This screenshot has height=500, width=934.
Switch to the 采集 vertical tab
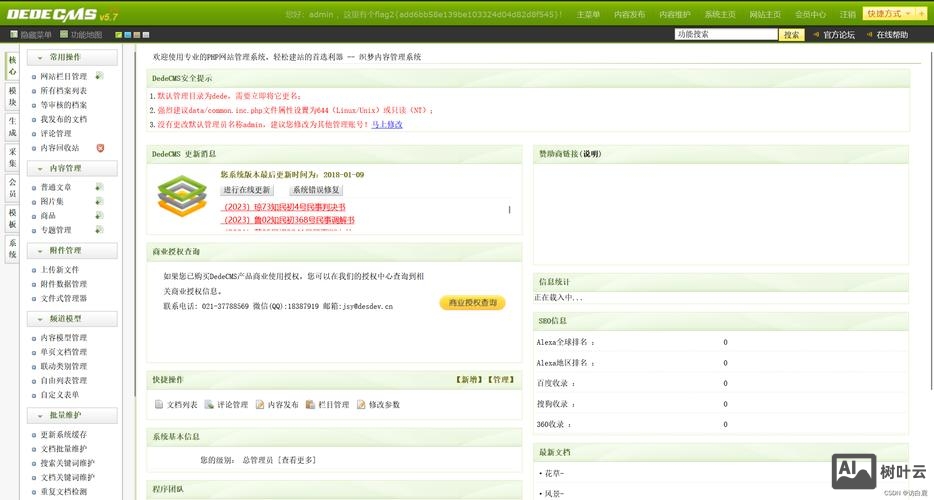click(13, 157)
